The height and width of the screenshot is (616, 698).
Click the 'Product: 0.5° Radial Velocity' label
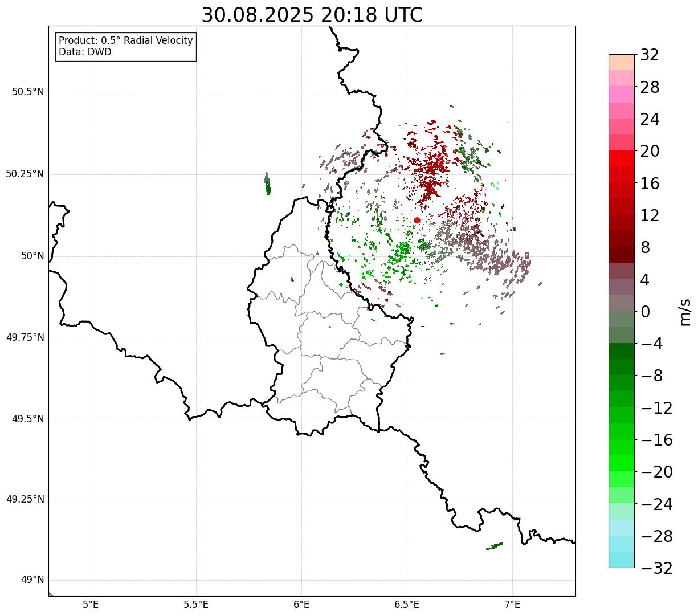point(126,41)
